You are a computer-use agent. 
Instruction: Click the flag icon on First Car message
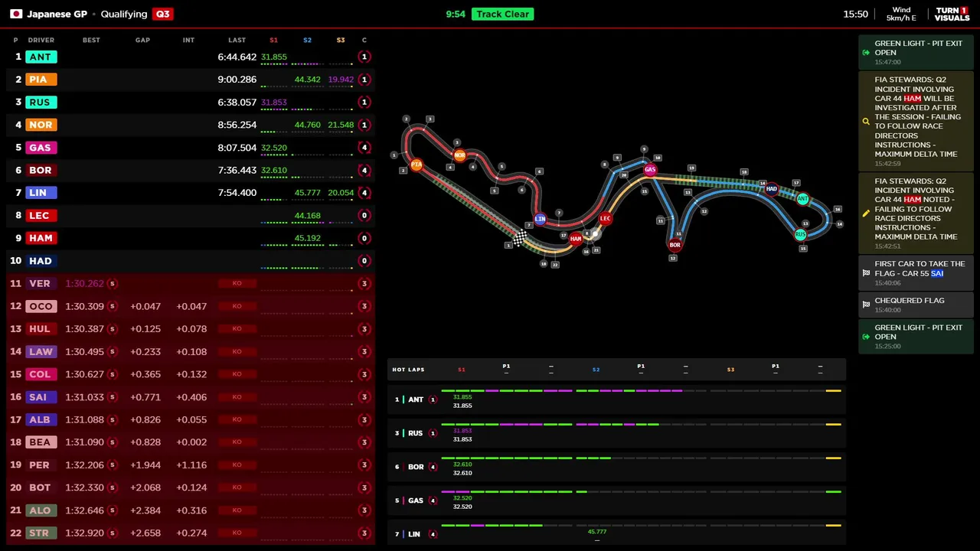[x=866, y=272]
